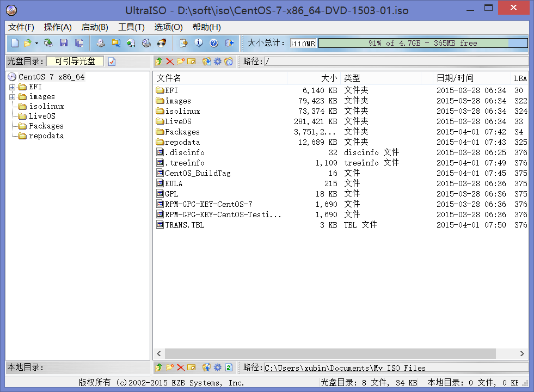Save the ISO with the floppy disk icon
The width and height of the screenshot is (534, 392).
pyautogui.click(x=64, y=43)
